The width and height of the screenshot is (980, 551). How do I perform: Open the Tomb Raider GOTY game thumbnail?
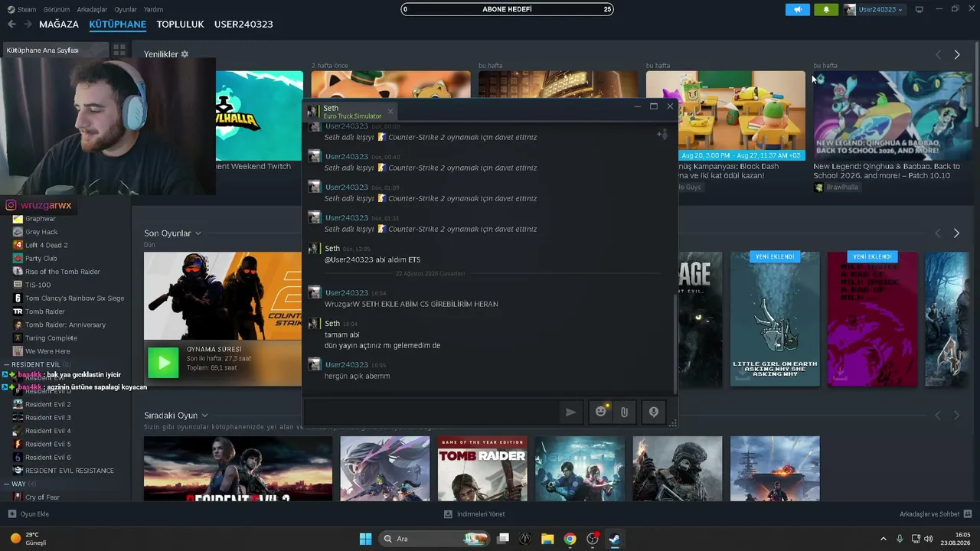(482, 469)
